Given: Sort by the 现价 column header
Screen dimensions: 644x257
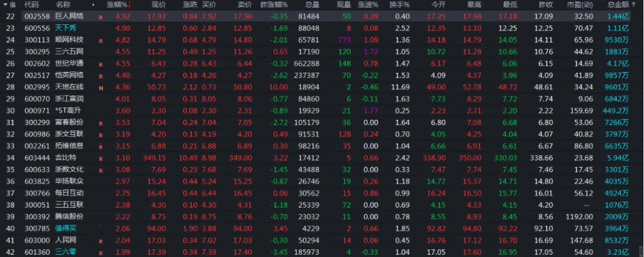Looking at the screenshot, I should tap(159, 5).
